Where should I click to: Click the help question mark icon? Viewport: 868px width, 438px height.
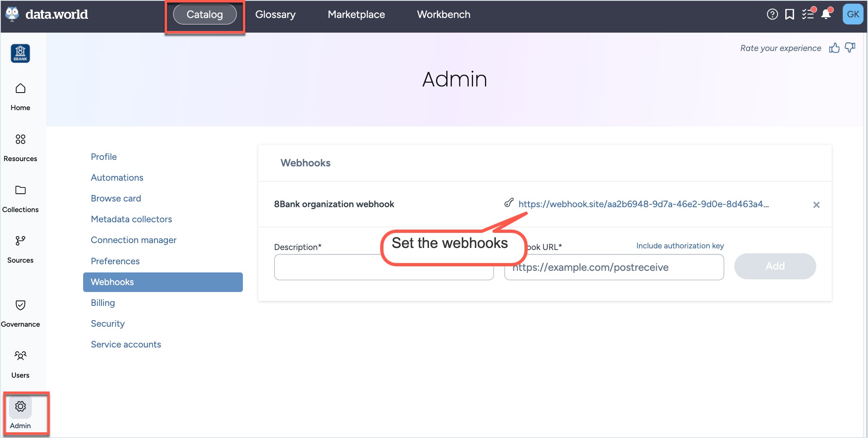(772, 15)
